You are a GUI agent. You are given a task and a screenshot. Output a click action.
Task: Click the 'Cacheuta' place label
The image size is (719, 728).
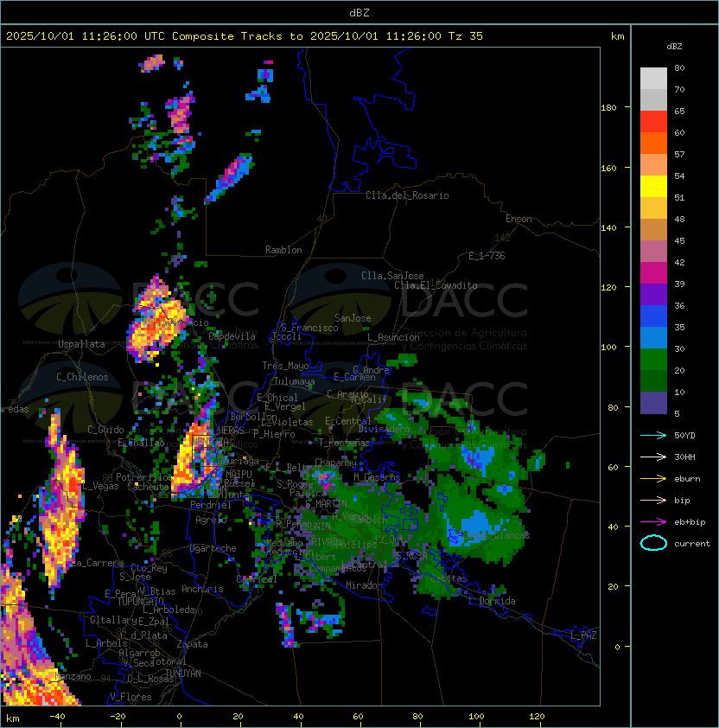(148, 487)
